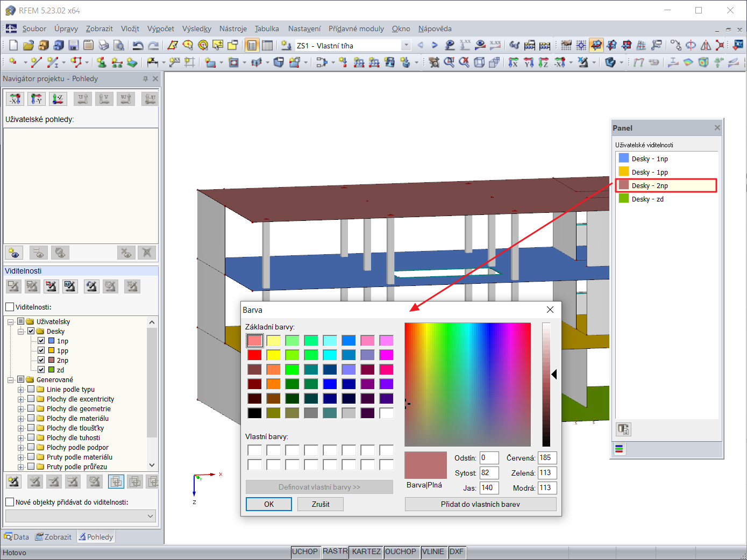Uncheck the 1np visibility checkbox

tap(41, 341)
